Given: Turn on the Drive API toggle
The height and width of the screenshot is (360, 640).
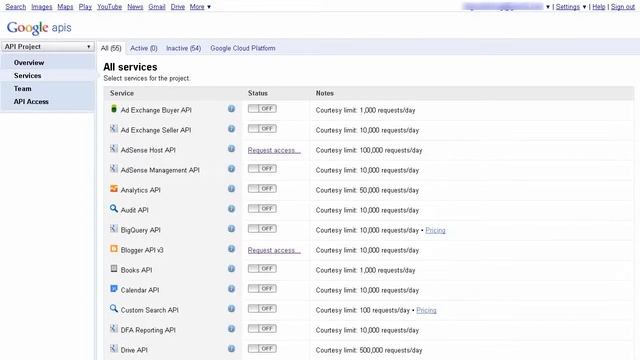Looking at the screenshot, I should coord(262,349).
